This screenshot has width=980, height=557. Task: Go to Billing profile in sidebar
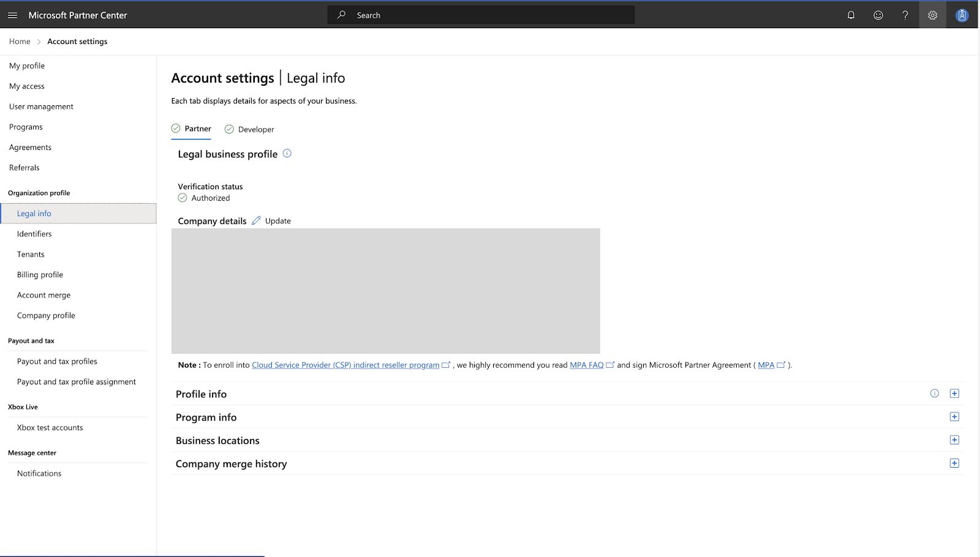40,275
